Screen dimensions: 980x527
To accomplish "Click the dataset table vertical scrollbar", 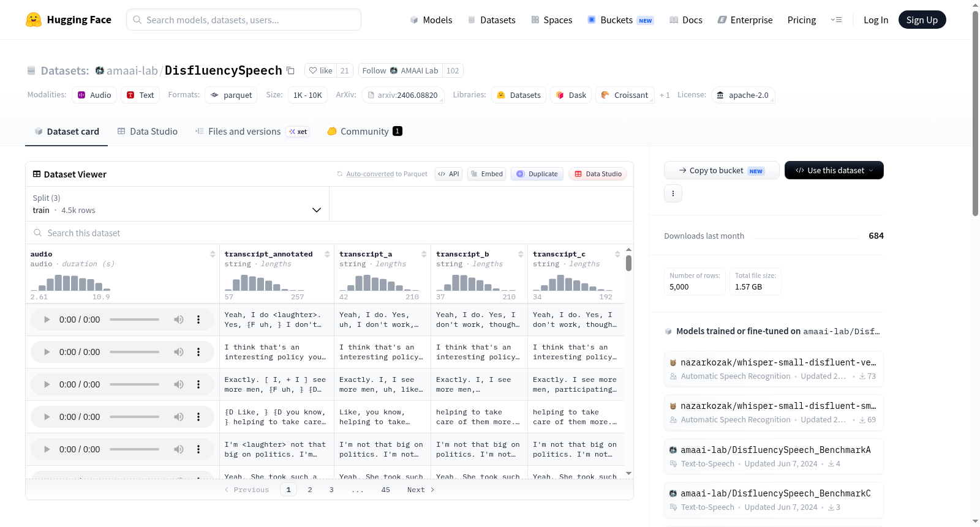I will click(628, 263).
